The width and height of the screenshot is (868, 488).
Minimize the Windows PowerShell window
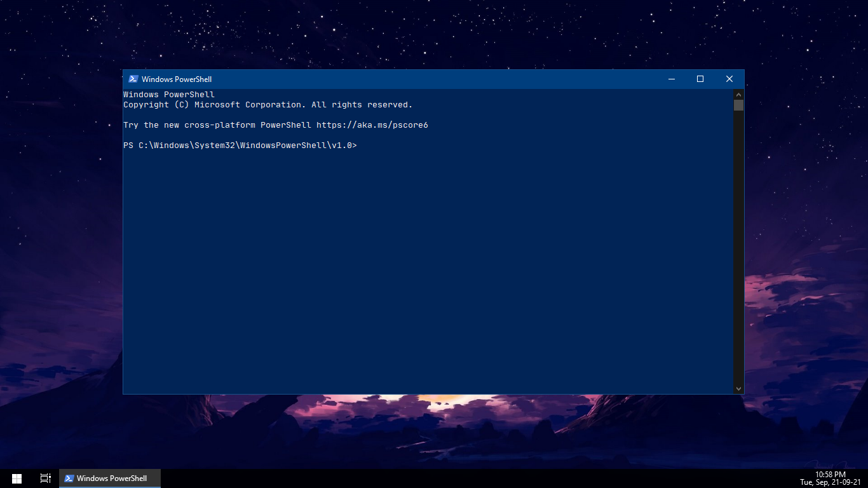click(x=672, y=79)
